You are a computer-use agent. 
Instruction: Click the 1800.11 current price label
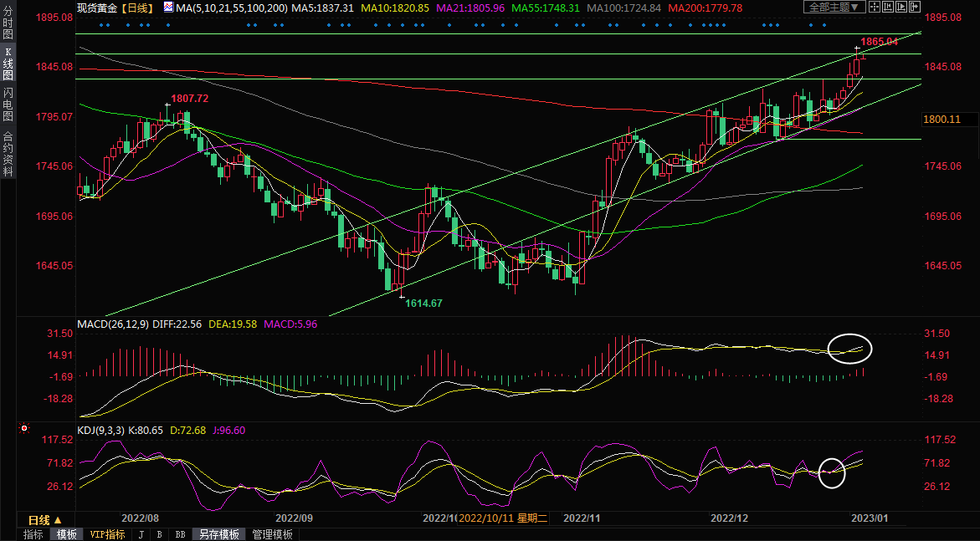942,120
